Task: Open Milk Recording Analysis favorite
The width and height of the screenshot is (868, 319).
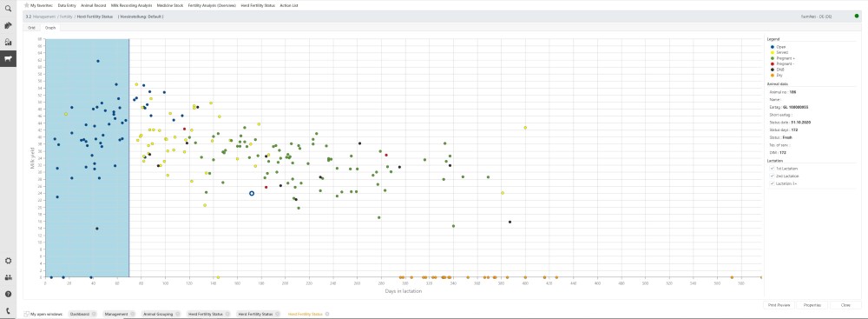Action: [x=131, y=5]
